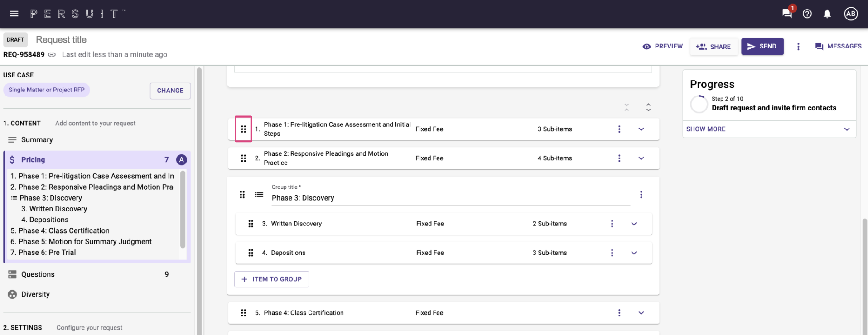
Task: Open options menu for Depositions row
Action: 612,253
